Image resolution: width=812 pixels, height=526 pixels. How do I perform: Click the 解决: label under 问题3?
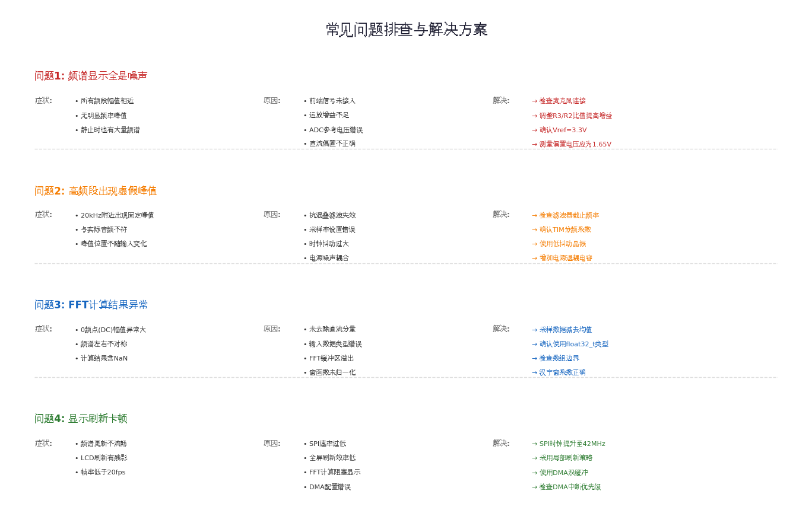501,329
